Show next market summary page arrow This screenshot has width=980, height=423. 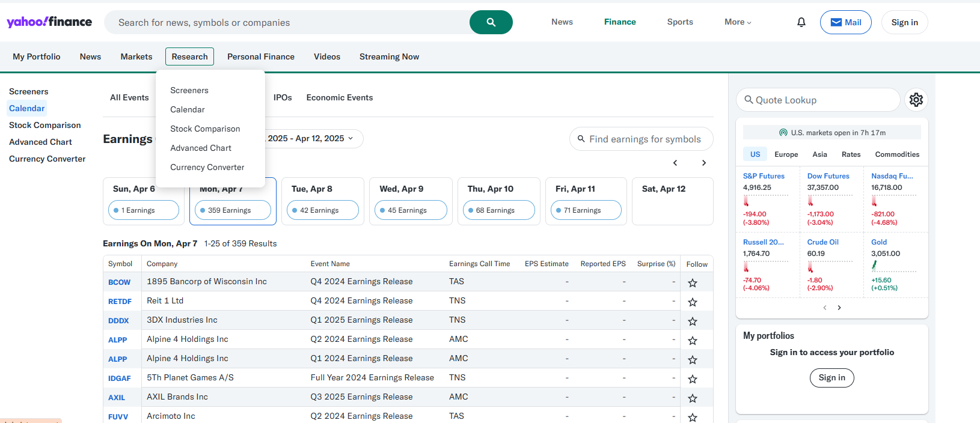(x=839, y=308)
